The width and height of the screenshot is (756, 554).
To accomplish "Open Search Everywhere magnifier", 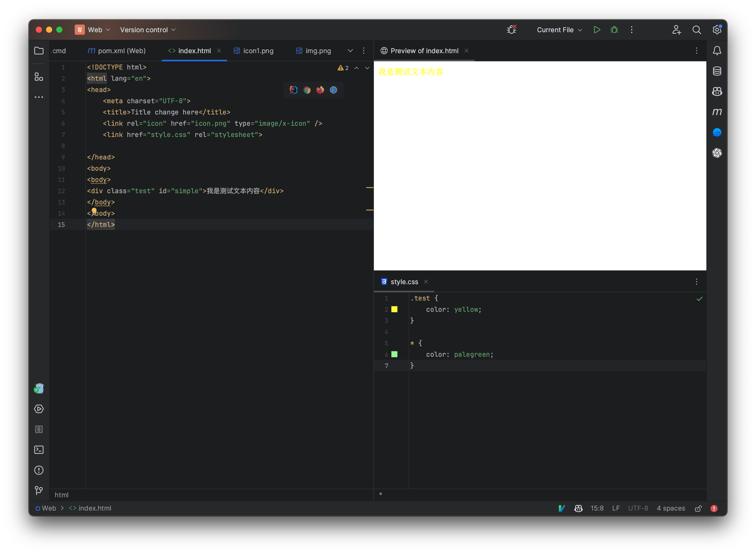I will tap(697, 29).
